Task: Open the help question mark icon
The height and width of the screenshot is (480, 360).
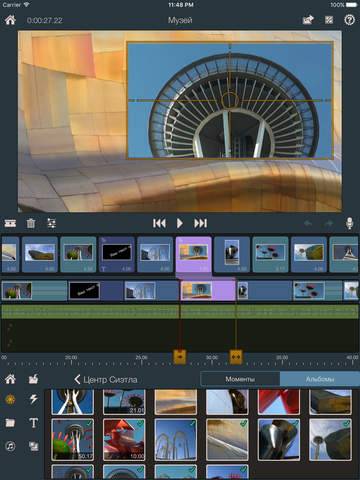Action: click(x=349, y=20)
